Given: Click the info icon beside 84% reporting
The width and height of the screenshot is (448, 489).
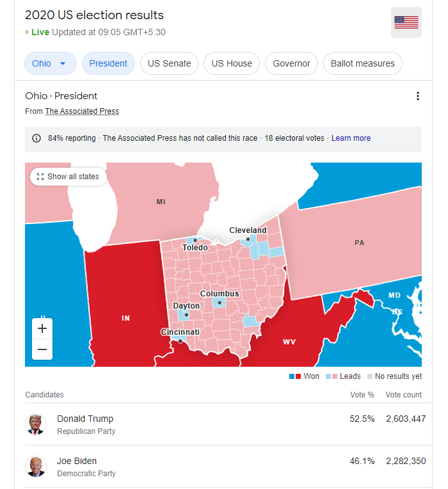Looking at the screenshot, I should [x=36, y=138].
